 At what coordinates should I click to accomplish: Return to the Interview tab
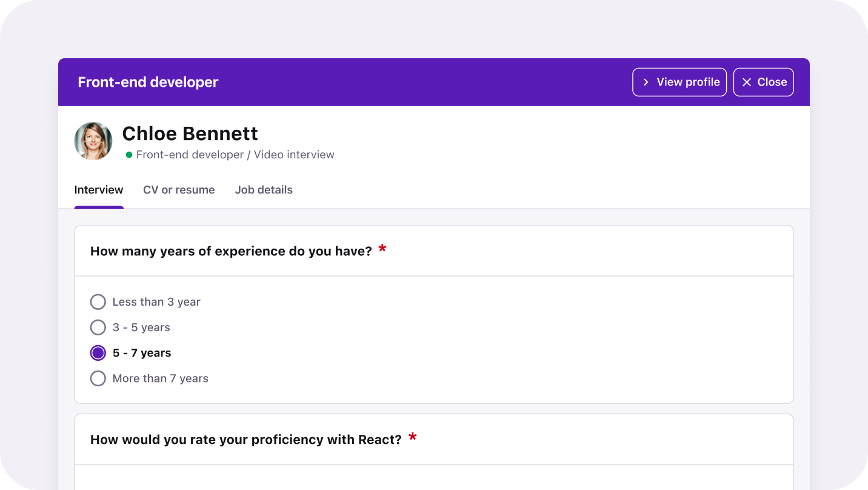[98, 190]
